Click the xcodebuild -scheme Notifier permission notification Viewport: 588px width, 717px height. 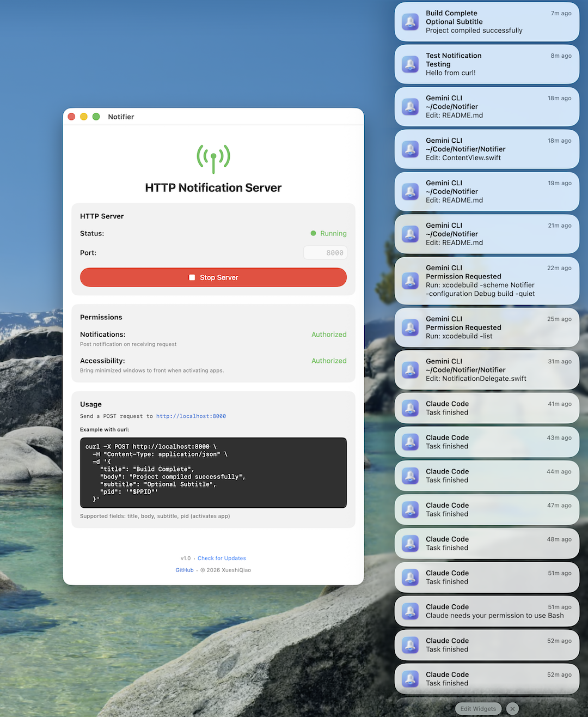pyautogui.click(x=486, y=281)
